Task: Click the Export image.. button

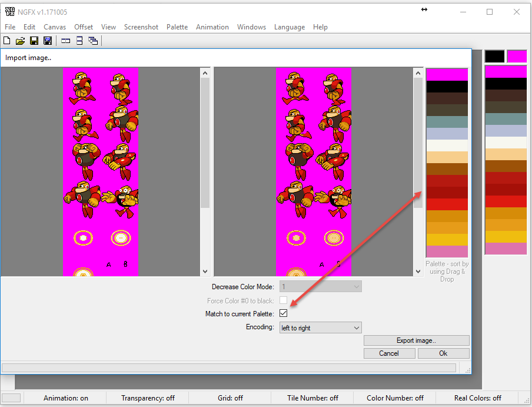Action: (x=416, y=340)
